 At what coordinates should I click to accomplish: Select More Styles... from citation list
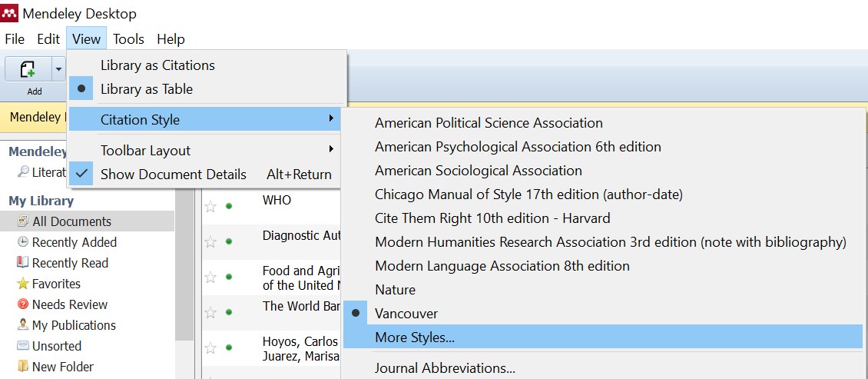click(x=415, y=337)
